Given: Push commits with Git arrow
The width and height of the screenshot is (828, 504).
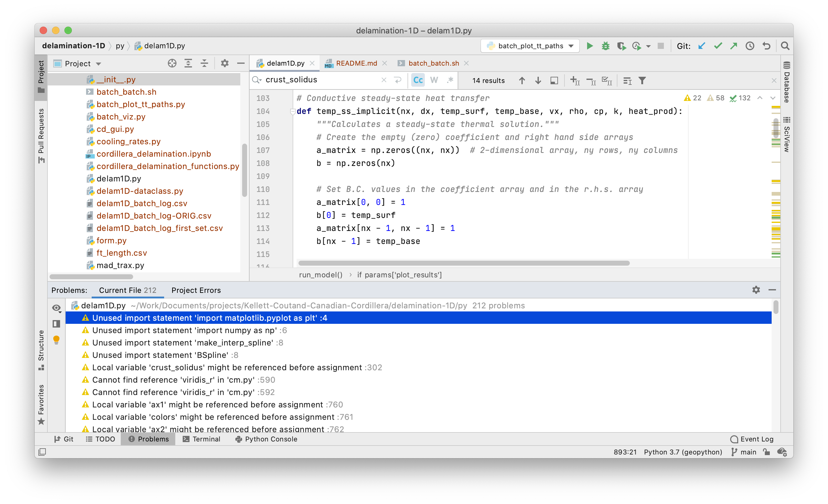Looking at the screenshot, I should (x=734, y=46).
